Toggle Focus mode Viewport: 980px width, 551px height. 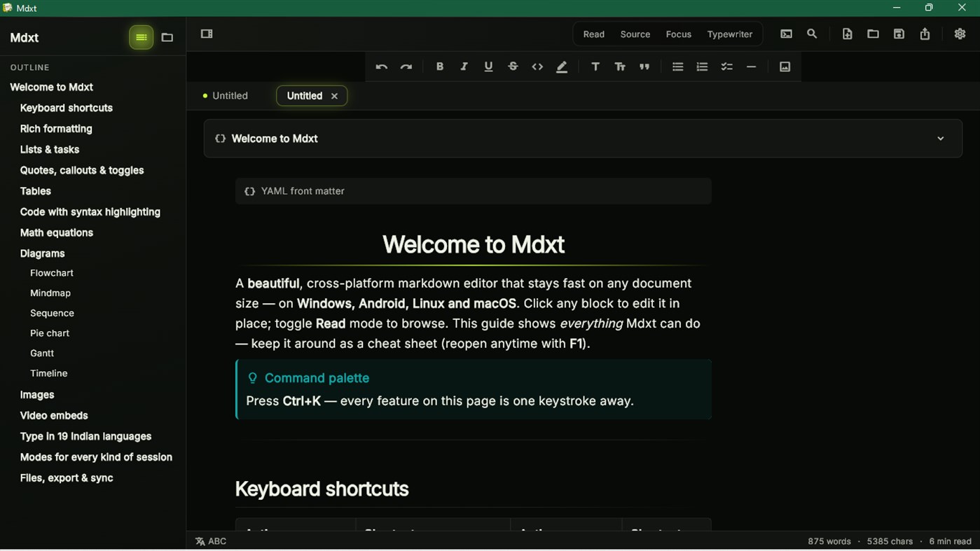679,34
